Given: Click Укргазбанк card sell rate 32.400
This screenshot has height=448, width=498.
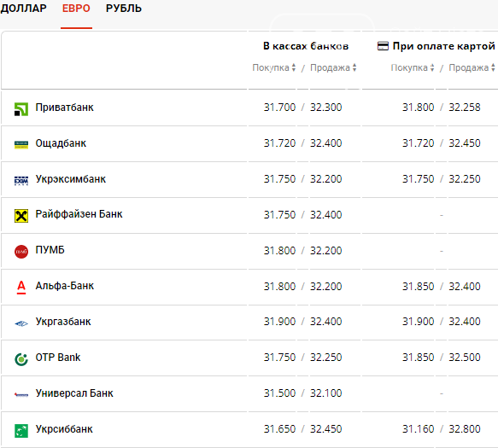Looking at the screenshot, I should 465,322.
